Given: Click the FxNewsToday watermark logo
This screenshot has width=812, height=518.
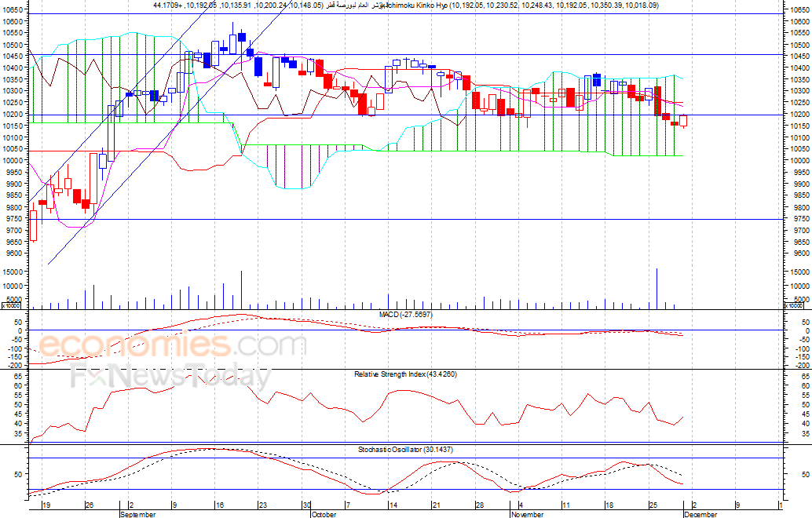Looking at the screenshot, I should click(x=171, y=377).
